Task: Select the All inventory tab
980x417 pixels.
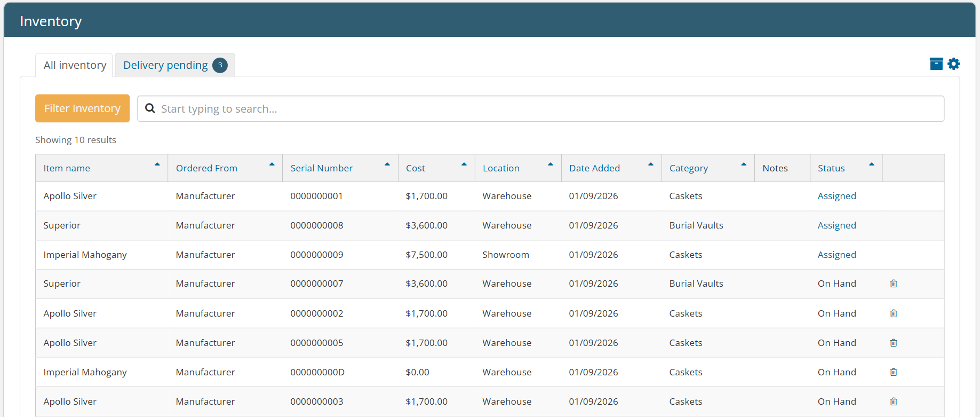Action: [75, 65]
